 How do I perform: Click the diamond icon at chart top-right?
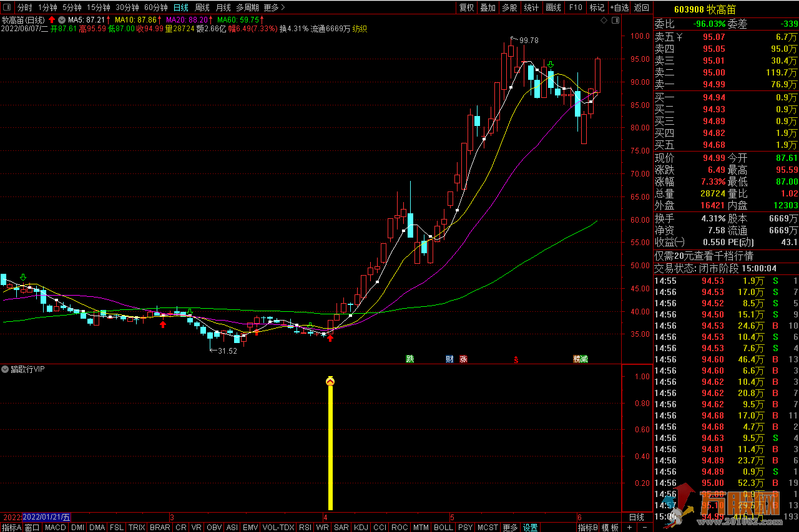(604, 21)
